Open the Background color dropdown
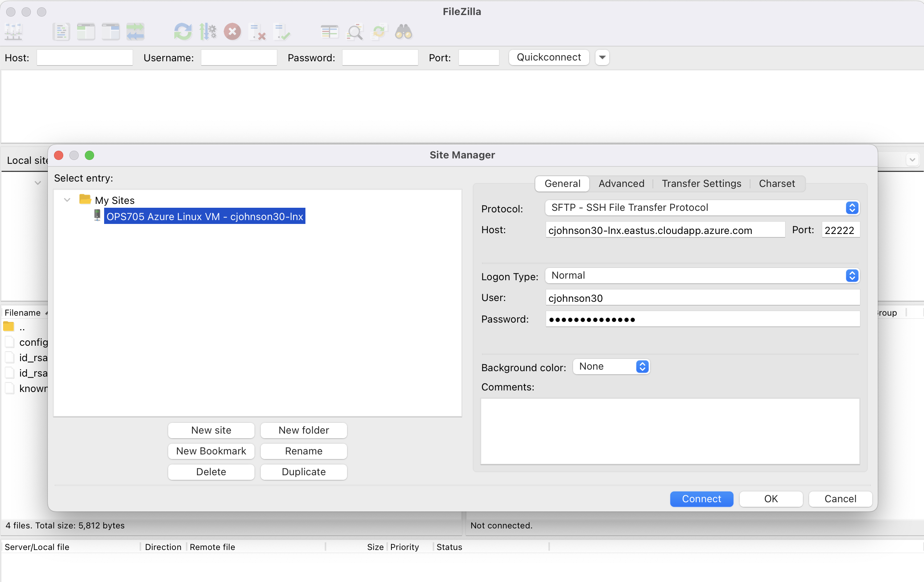Screen dimensions: 924x582 [611, 366]
